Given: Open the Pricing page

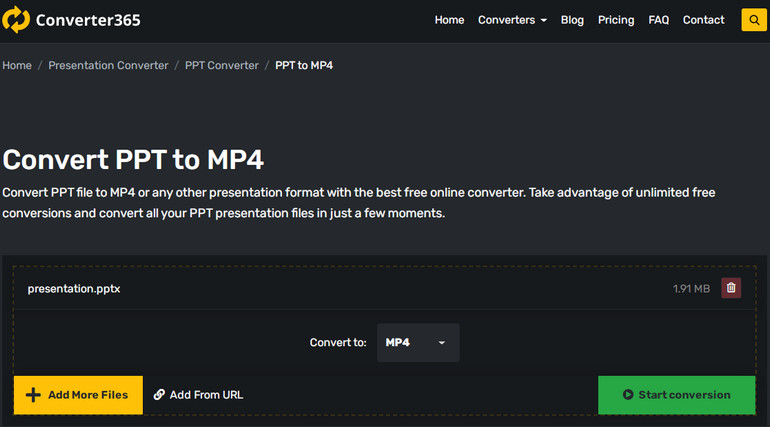Looking at the screenshot, I should [616, 20].
